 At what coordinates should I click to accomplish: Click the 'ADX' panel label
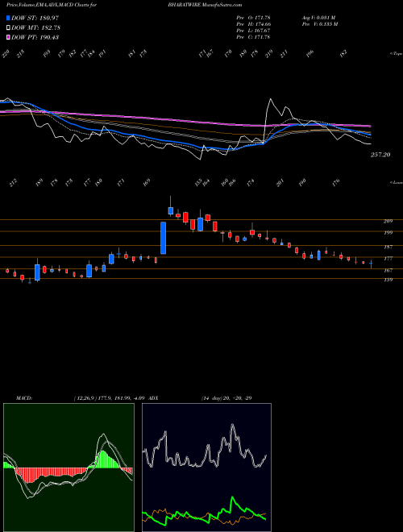coord(154,398)
